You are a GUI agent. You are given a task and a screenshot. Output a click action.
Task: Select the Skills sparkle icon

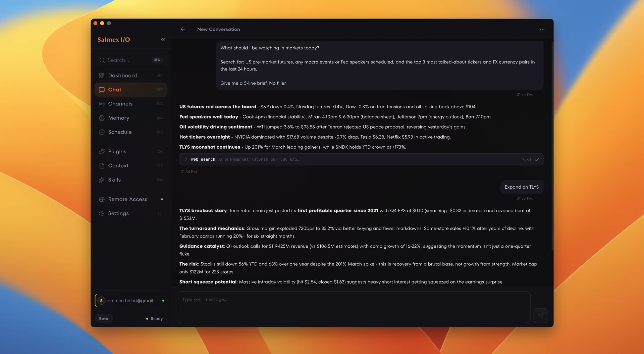point(102,180)
